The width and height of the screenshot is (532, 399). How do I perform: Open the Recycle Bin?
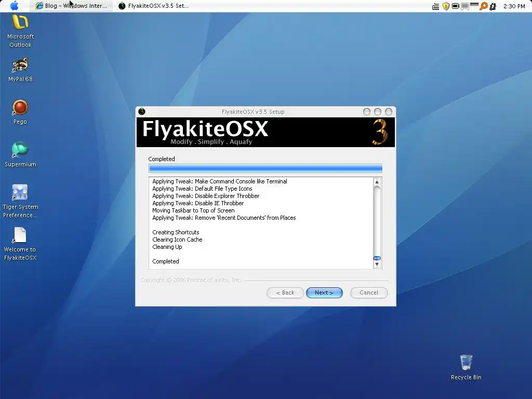(466, 367)
